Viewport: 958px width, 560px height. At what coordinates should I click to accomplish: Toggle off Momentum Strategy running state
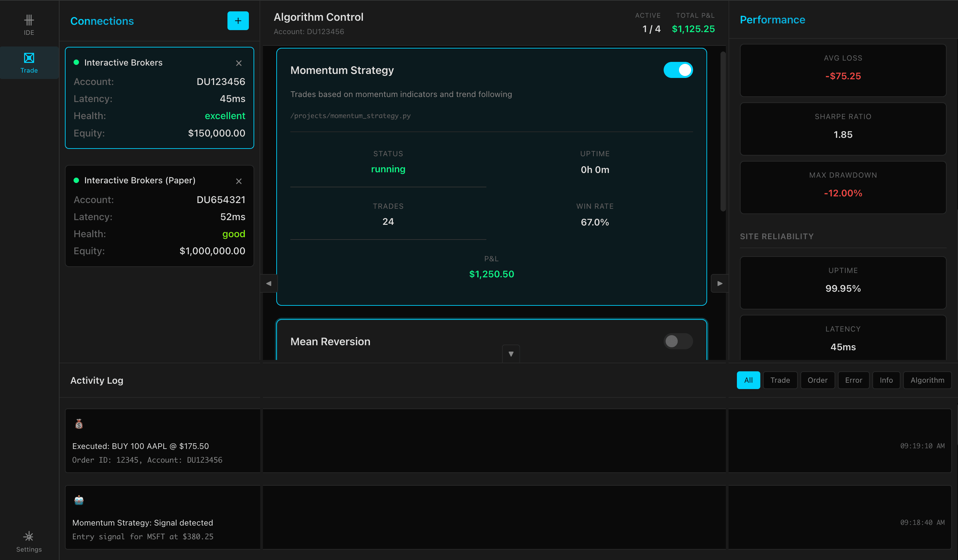678,70
